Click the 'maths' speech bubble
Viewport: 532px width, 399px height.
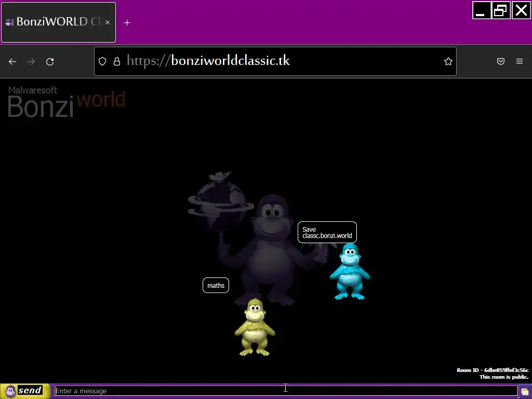point(216,285)
